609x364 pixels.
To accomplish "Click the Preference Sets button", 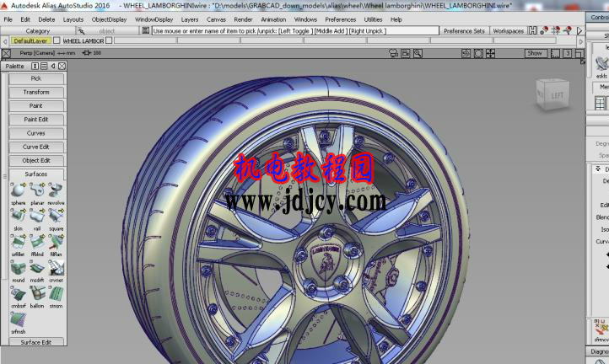I will tap(464, 31).
